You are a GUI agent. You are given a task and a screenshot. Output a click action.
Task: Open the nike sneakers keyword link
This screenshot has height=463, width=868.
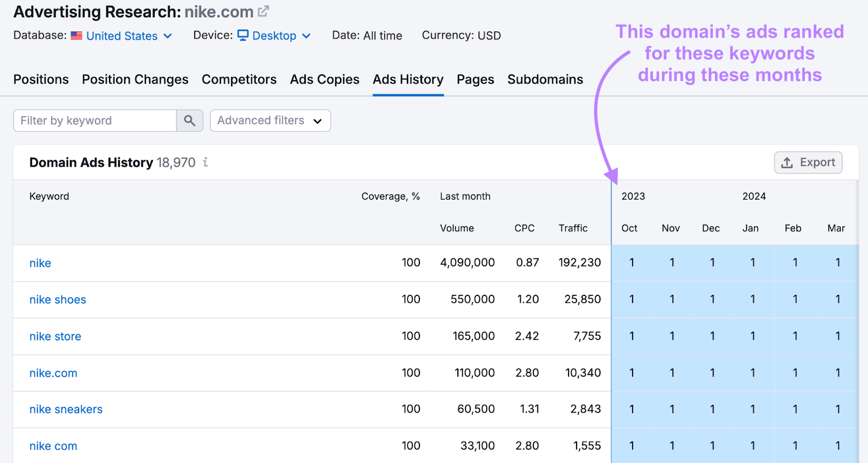[66, 409]
